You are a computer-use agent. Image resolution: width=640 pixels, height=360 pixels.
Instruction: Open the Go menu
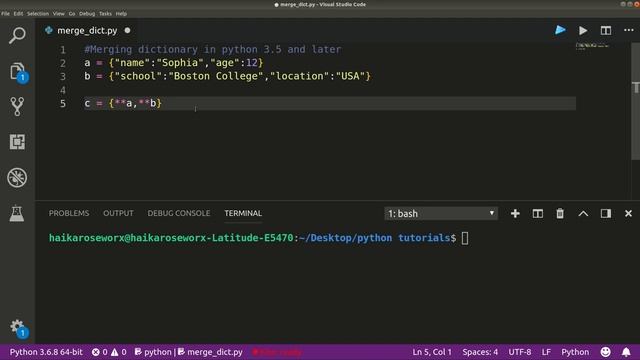tap(72, 13)
